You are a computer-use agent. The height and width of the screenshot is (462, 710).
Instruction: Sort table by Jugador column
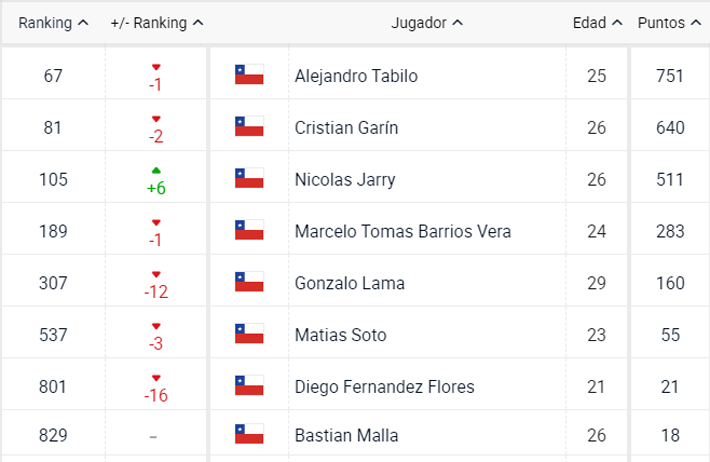click(427, 23)
